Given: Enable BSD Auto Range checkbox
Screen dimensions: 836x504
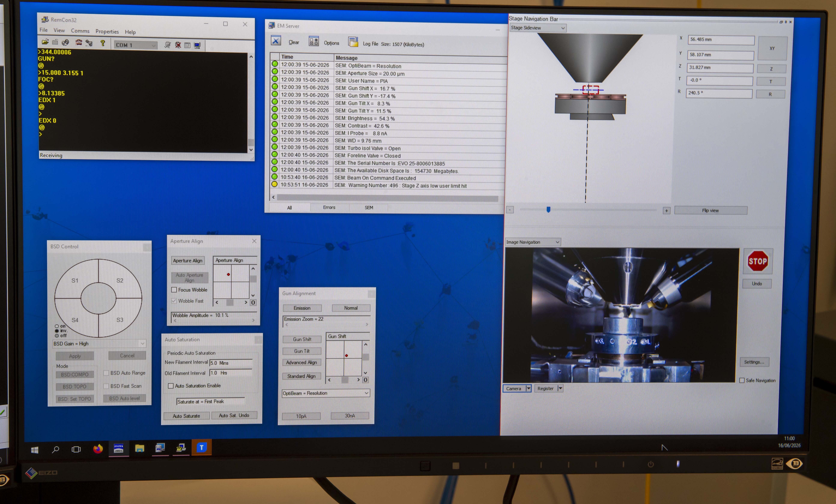Looking at the screenshot, I should [x=106, y=373].
